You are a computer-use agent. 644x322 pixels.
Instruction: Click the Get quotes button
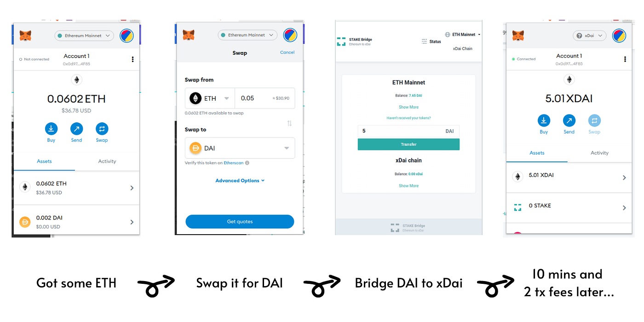point(240,221)
